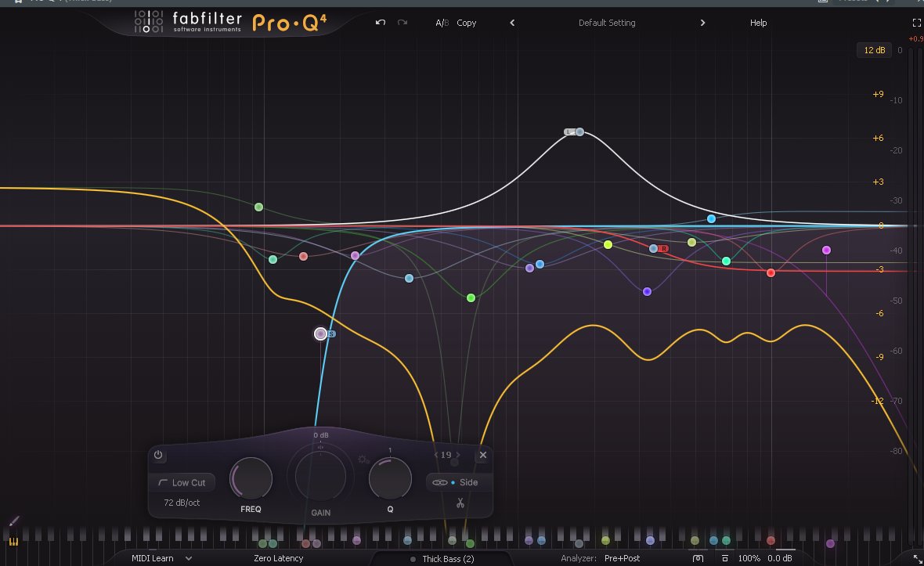Select the yellow-green node left of R node
924x566 pixels.
coord(608,244)
